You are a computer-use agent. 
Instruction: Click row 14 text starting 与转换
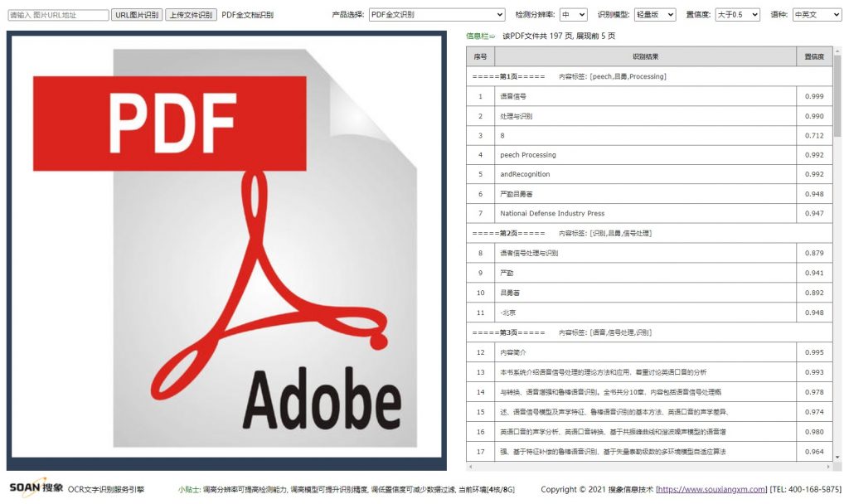tap(611, 392)
